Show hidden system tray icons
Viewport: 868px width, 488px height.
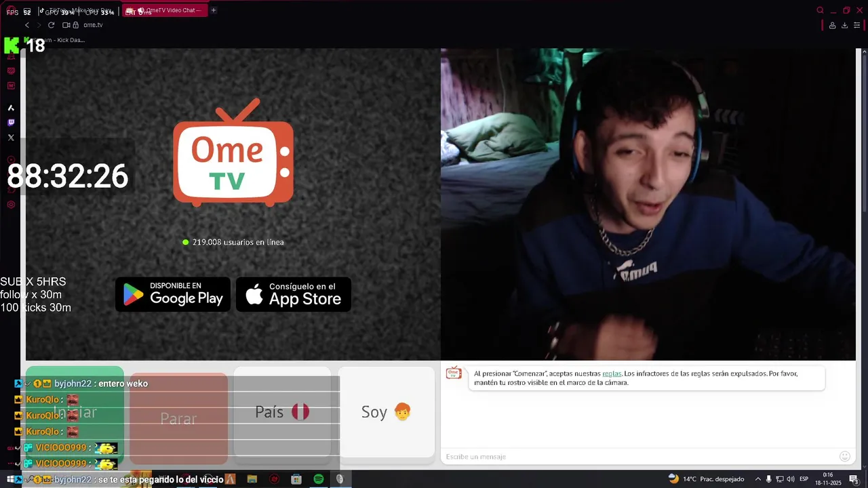pyautogui.click(x=758, y=479)
